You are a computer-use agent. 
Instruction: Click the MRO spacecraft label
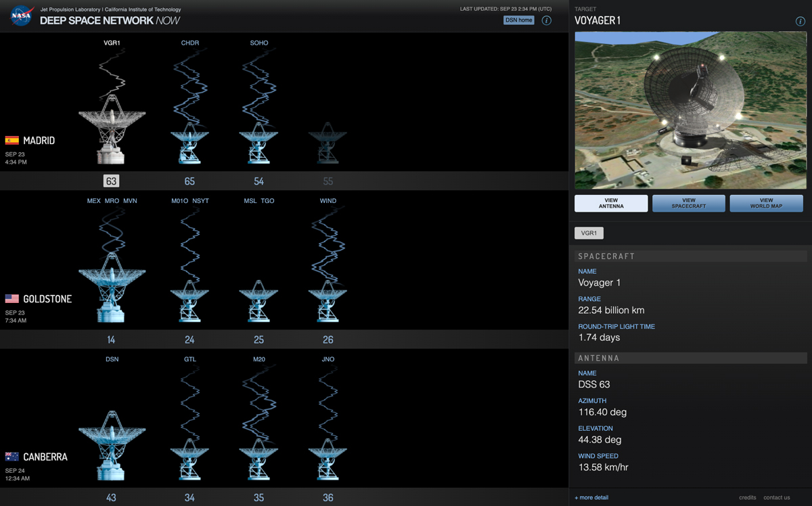point(112,201)
